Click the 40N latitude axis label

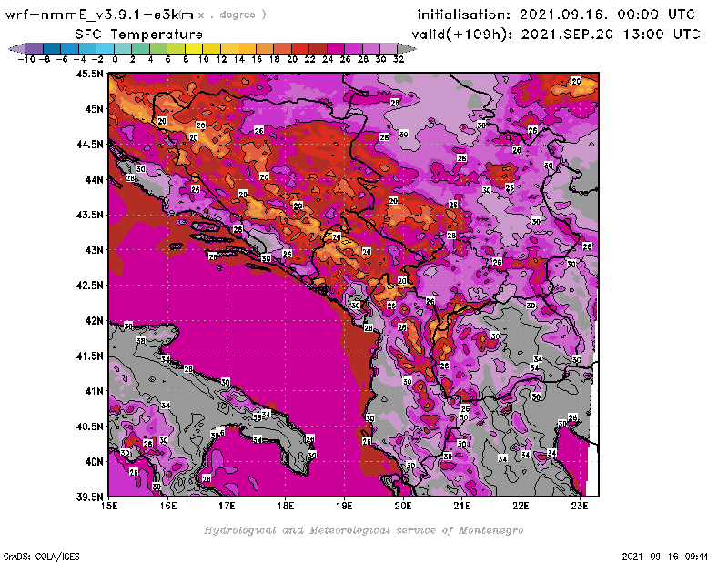(95, 462)
